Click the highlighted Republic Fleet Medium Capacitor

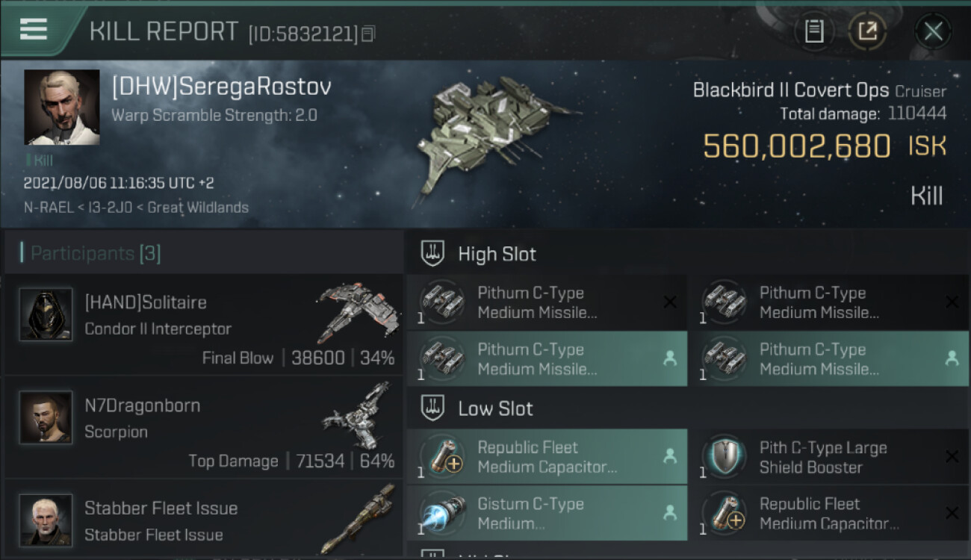click(547, 457)
